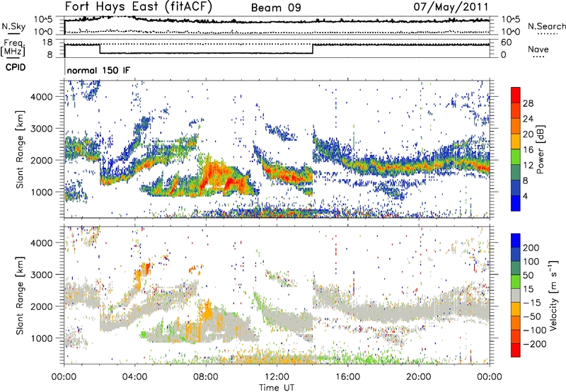This screenshot has height=392, width=566.
Task: Select the 'normal 150 IF' CPID text
Action: click(98, 70)
